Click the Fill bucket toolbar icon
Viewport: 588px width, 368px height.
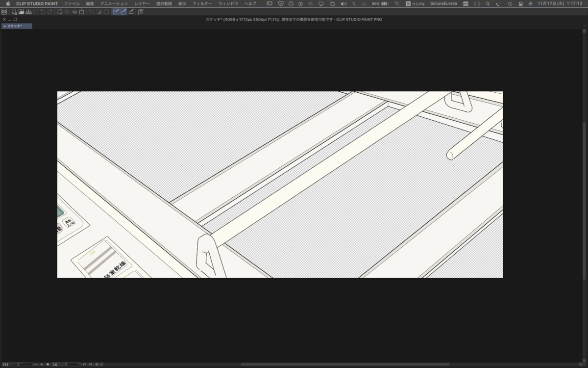(x=74, y=12)
